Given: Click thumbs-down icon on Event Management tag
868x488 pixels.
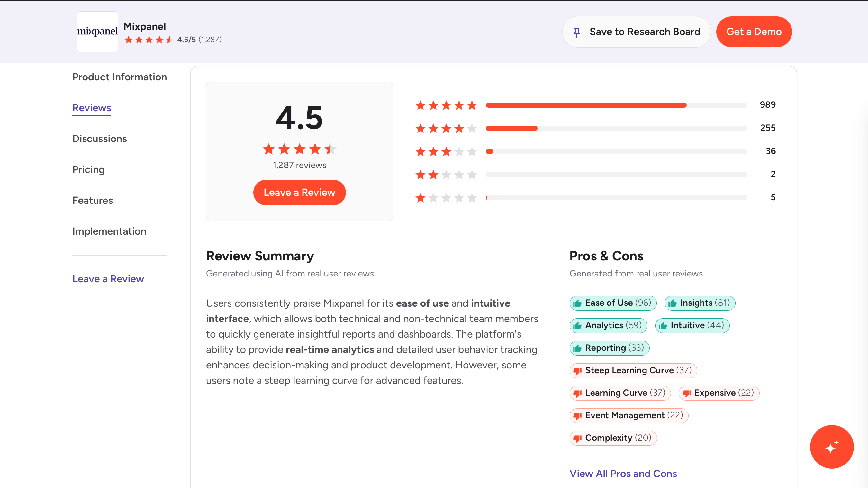Looking at the screenshot, I should (577, 416).
